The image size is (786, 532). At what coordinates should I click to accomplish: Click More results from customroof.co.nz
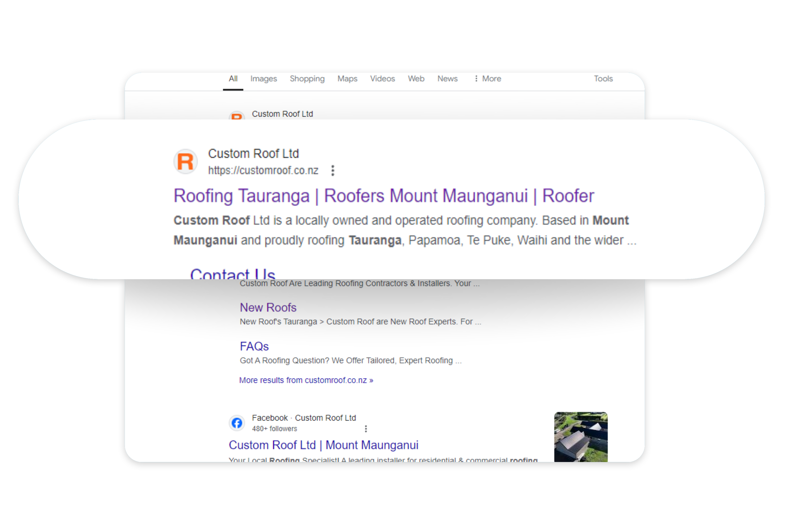coord(306,380)
